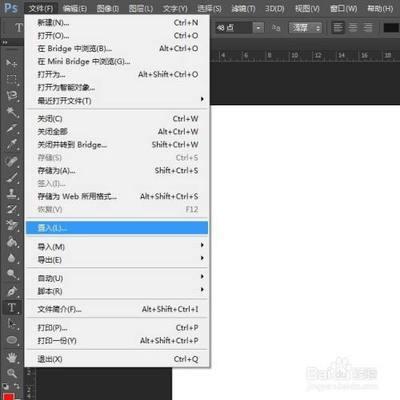The width and height of the screenshot is (400, 400).
Task: Select the Zoom tool in toolbox
Action: [x=12, y=373]
